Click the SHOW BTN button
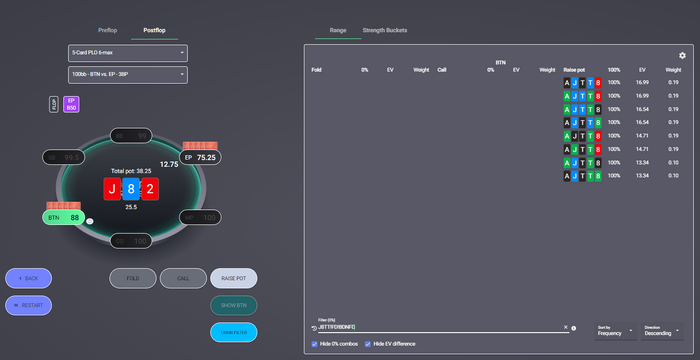The width and height of the screenshot is (700, 360). (234, 306)
